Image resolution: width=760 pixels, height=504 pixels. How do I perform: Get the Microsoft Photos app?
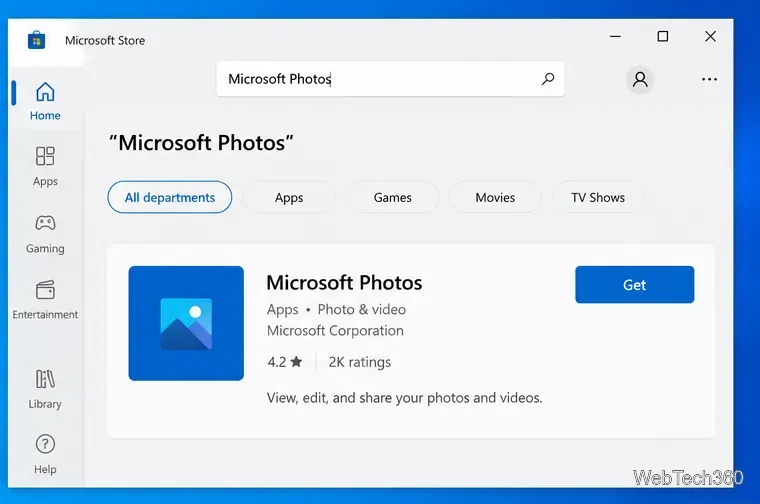[634, 284]
